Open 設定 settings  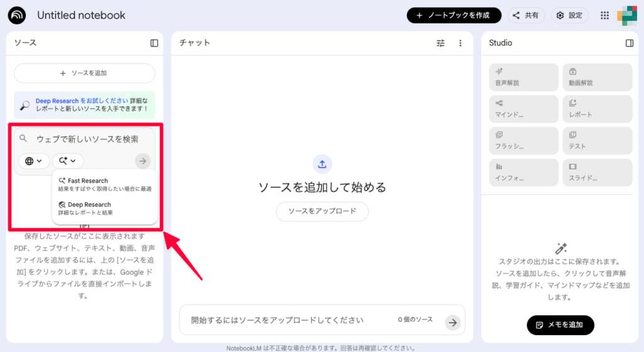(570, 15)
